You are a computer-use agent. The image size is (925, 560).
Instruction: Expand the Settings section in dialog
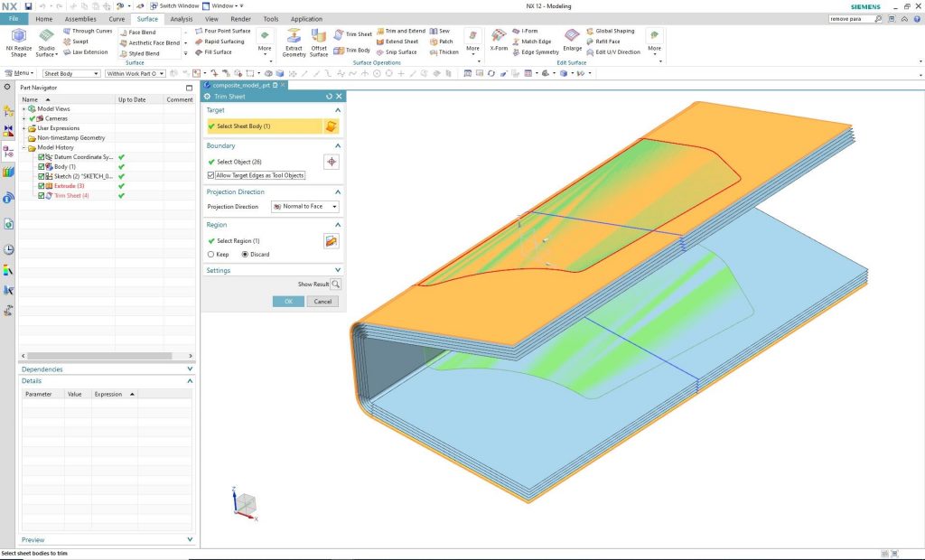click(x=337, y=270)
